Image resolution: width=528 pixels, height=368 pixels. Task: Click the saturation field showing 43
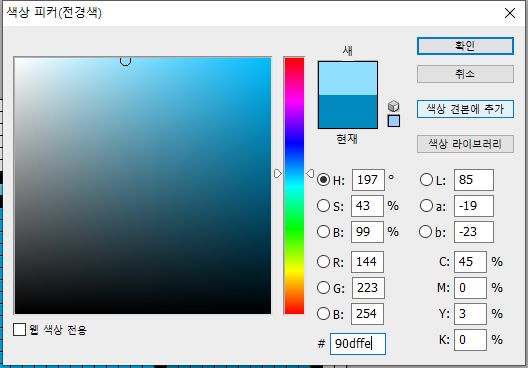pos(367,206)
